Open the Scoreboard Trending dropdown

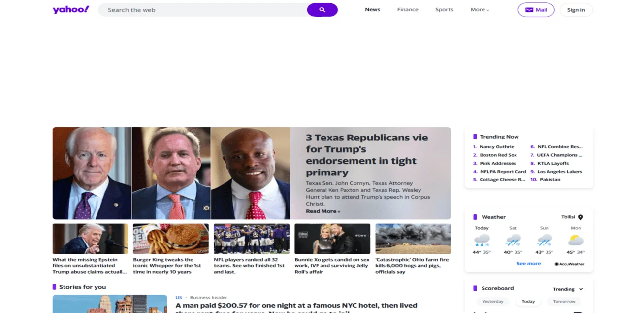click(568, 289)
